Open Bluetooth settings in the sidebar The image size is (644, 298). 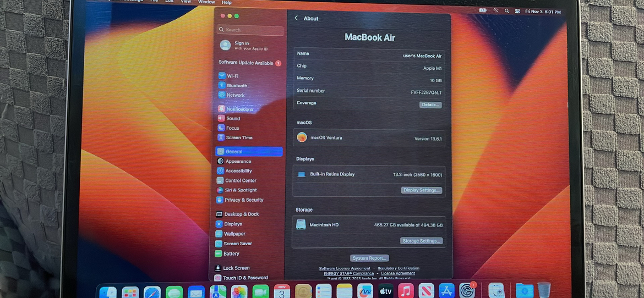click(x=232, y=85)
